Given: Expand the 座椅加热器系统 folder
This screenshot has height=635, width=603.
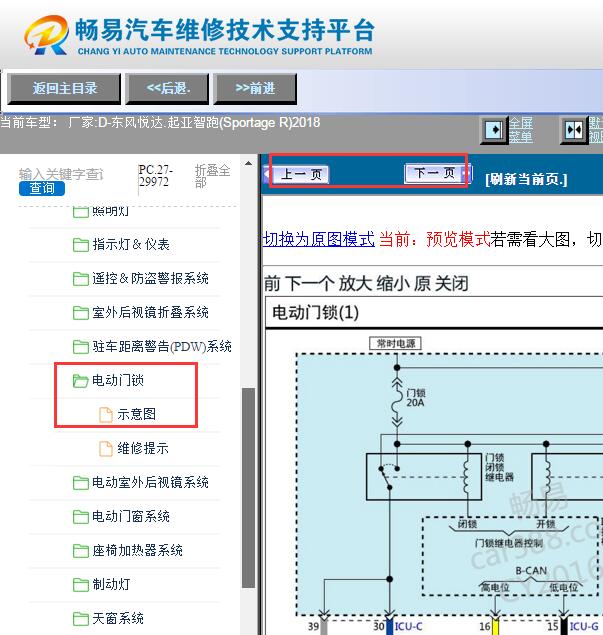Looking at the screenshot, I should 137,550.
